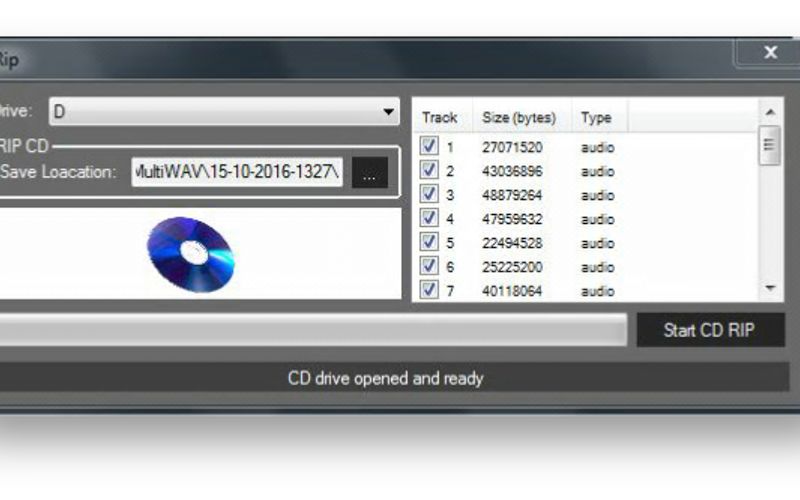
Task: Click the Save Loacation label
Action: pos(58,172)
